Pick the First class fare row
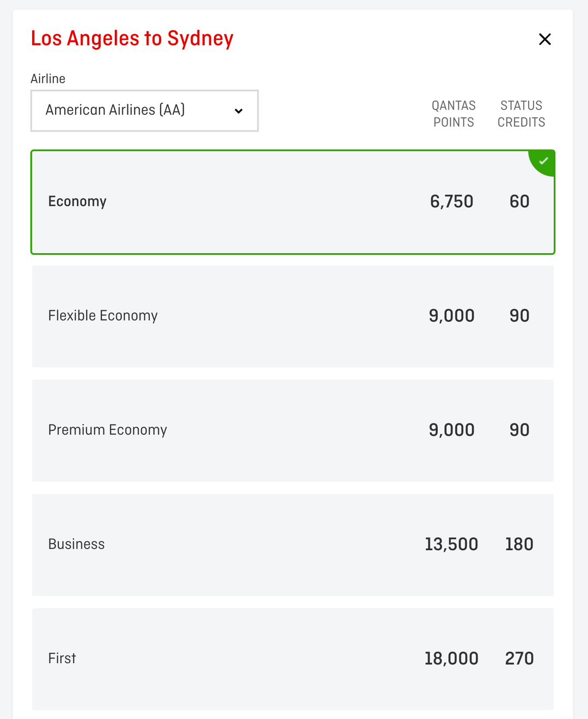 pyautogui.click(x=293, y=658)
